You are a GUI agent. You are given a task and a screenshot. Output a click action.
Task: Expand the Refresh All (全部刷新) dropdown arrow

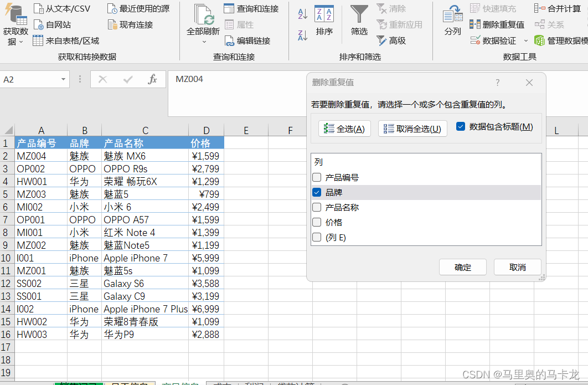point(204,42)
